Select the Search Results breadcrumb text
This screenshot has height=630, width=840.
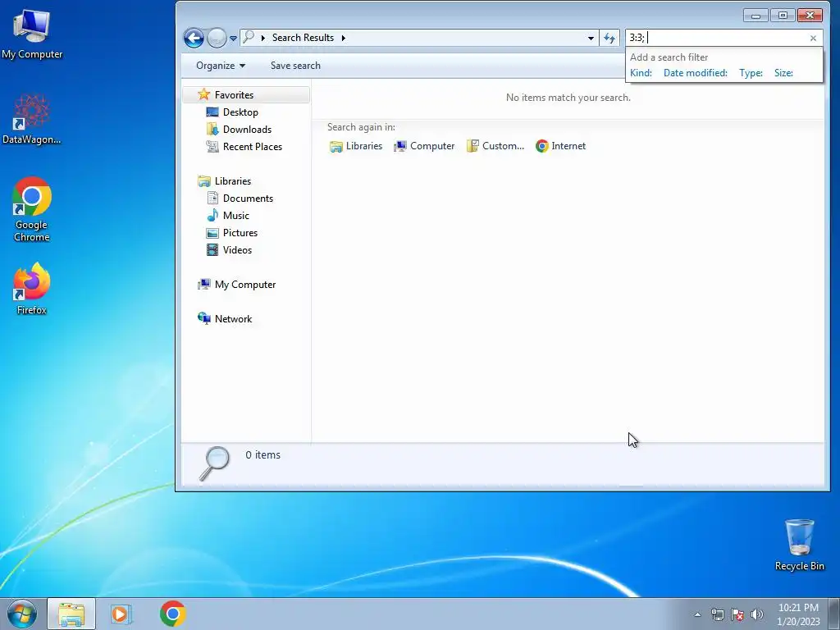(x=303, y=38)
